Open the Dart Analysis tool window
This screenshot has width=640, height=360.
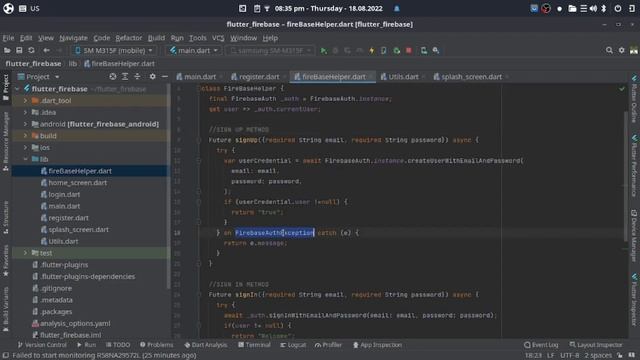205,345
